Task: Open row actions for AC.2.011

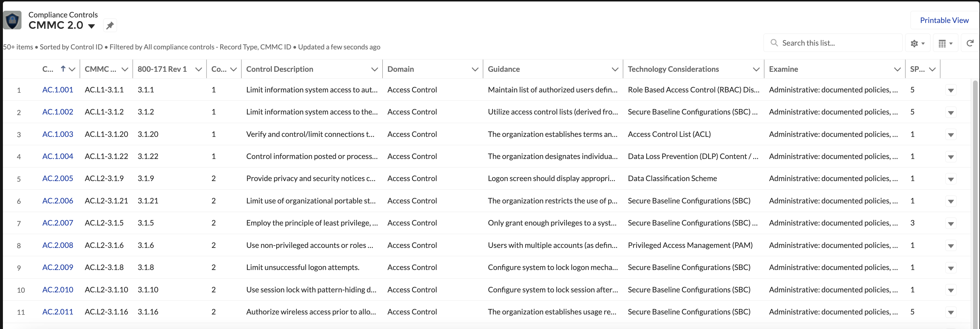Action: (x=950, y=312)
